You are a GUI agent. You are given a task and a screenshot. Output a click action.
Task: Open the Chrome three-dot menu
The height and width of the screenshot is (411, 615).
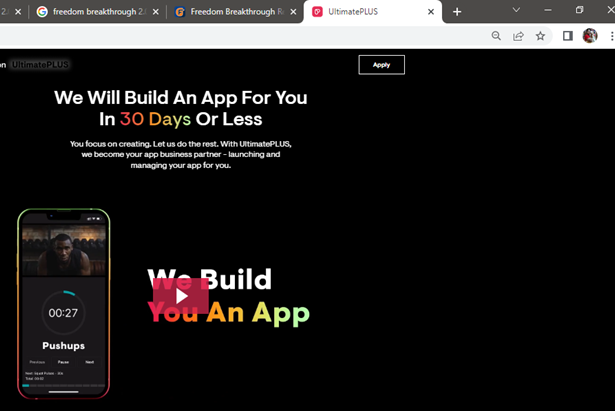tap(611, 36)
